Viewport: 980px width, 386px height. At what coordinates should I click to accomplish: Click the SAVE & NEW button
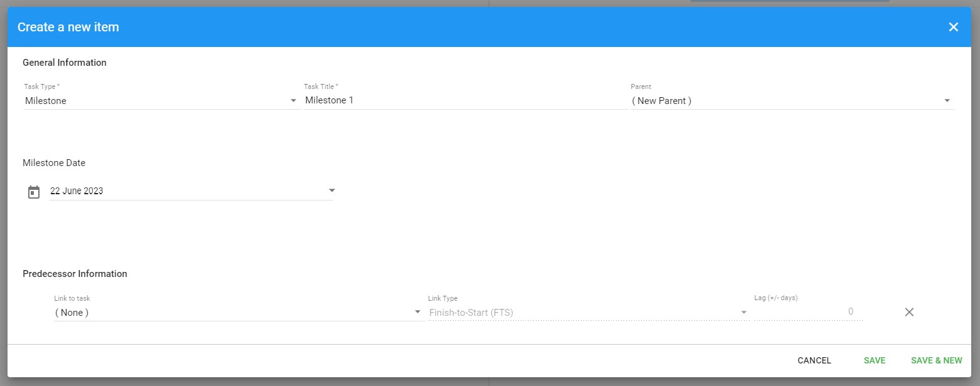coord(936,360)
